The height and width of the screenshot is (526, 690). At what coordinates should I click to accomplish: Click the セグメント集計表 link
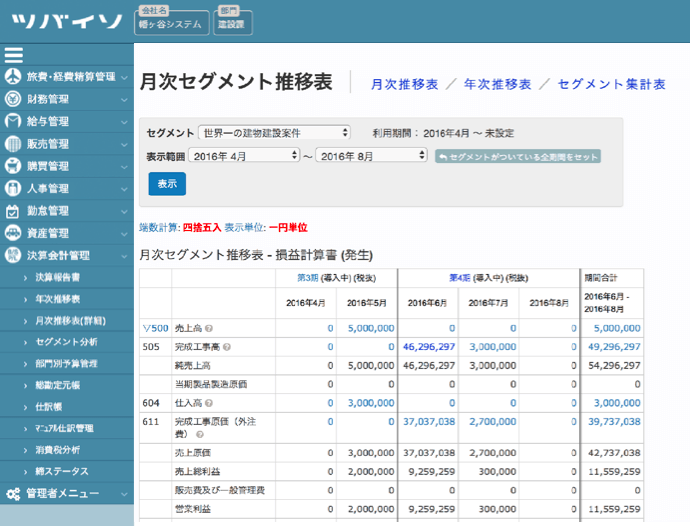[611, 84]
